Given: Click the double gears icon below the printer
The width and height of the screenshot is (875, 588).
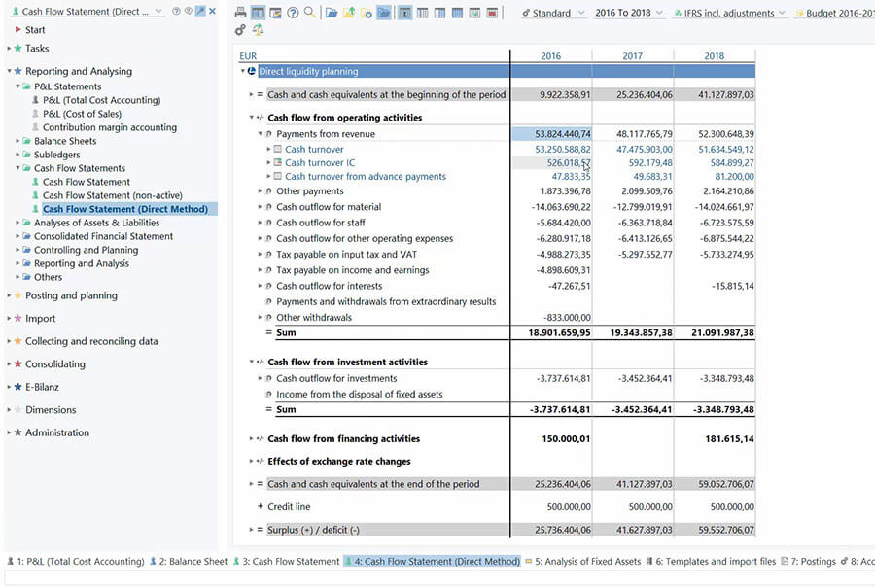Looking at the screenshot, I should pos(240,30).
